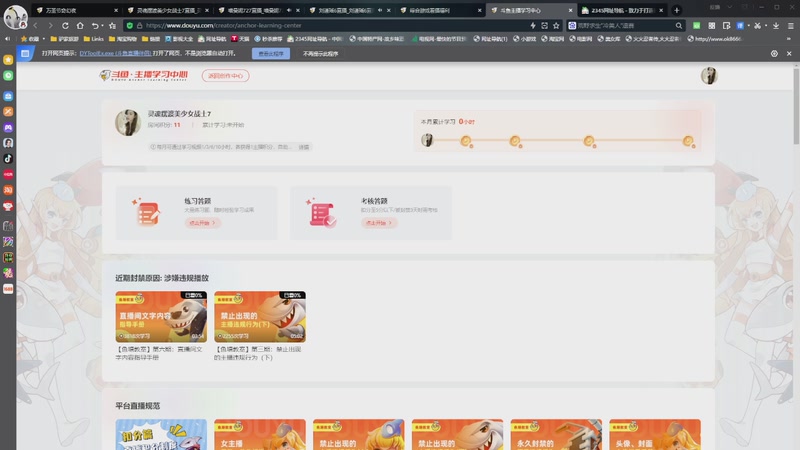Click the details link after monthly study tip
Image resolution: width=800 pixels, height=450 pixels.
pos(304,147)
